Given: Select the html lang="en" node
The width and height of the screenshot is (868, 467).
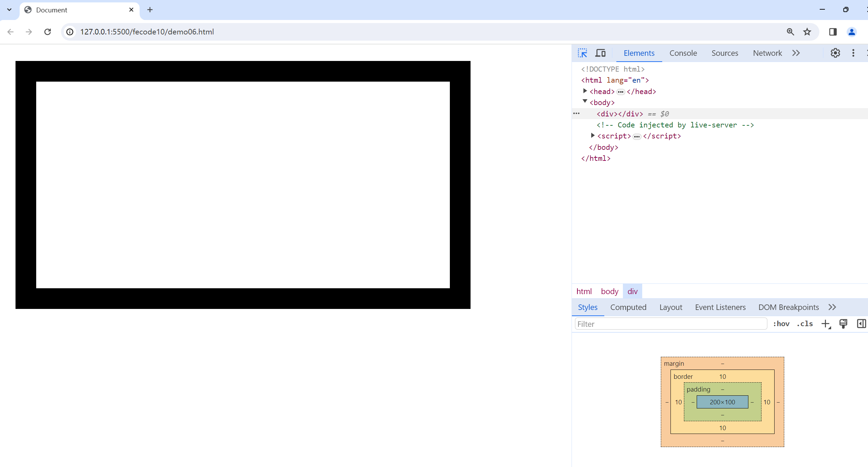Looking at the screenshot, I should tap(615, 80).
